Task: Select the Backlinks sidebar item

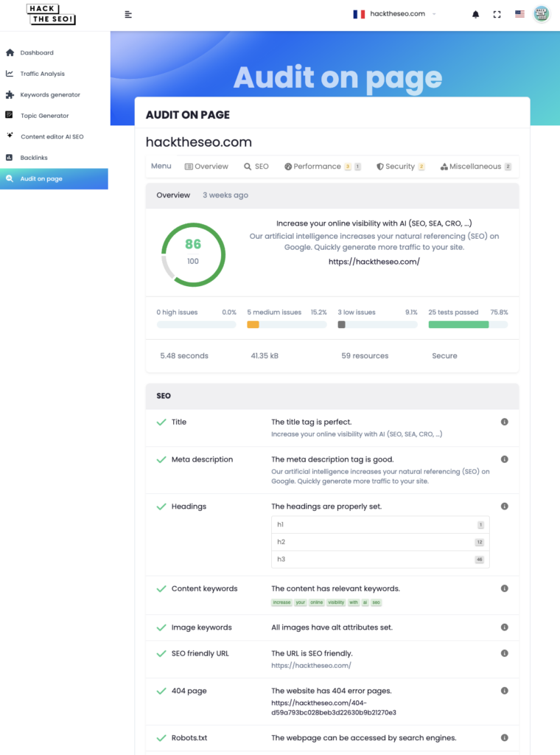Action: coord(34,158)
